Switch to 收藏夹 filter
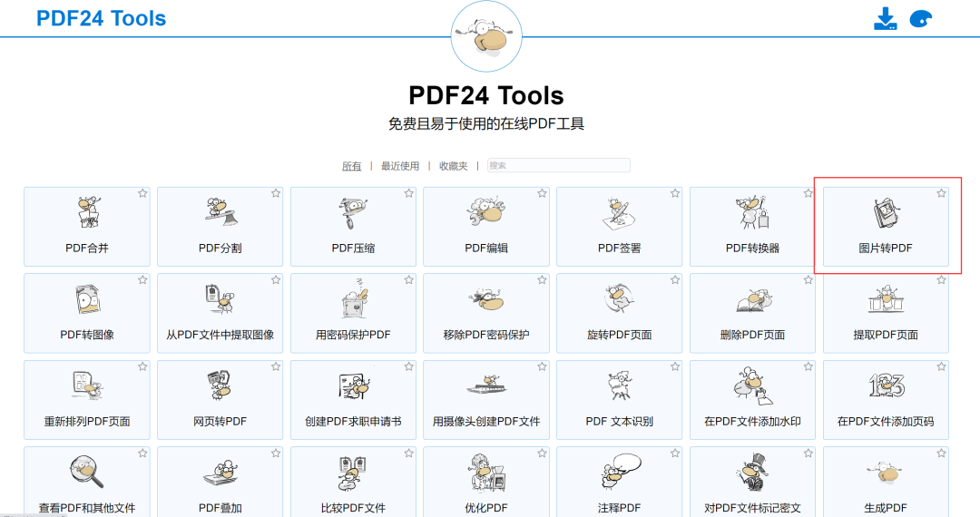Viewport: 980px width, 517px height. pos(454,166)
